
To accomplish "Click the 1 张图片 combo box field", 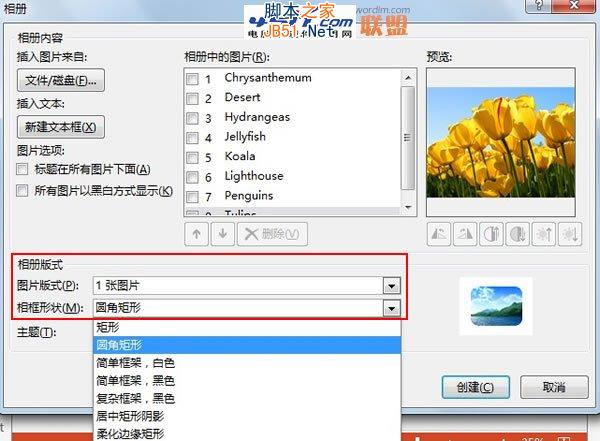I will (247, 286).
